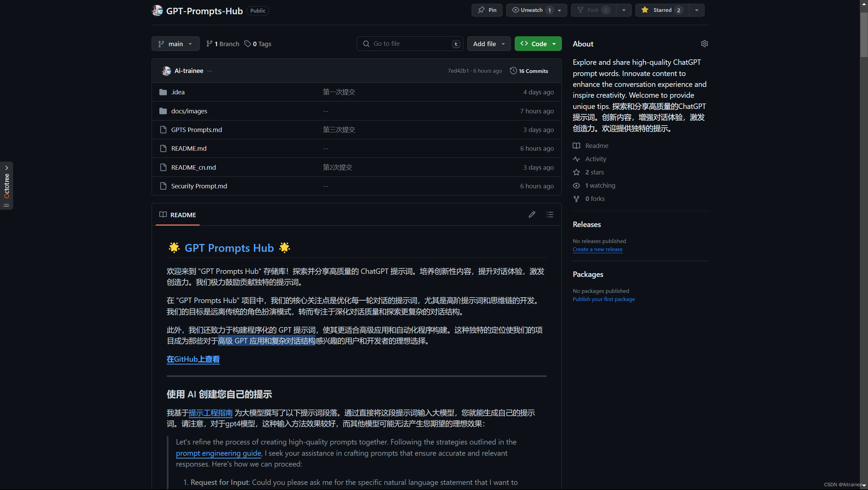Click the GPTS Prompts.md file icon
Screen dimensions: 868x490
coord(163,130)
